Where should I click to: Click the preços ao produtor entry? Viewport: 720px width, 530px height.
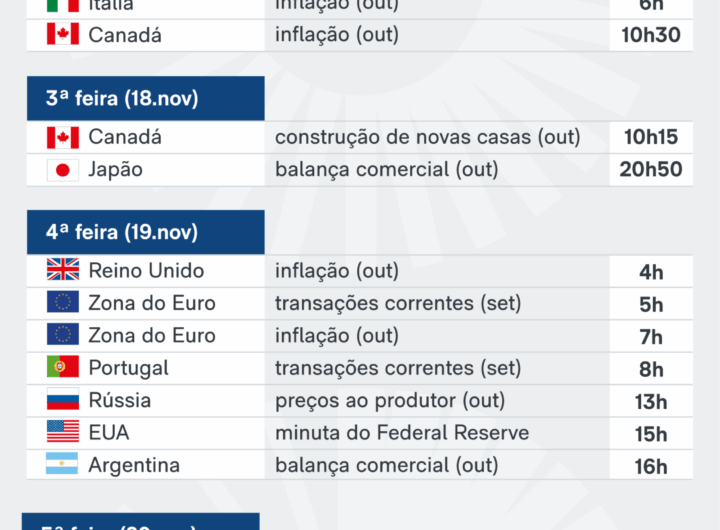[390, 401]
